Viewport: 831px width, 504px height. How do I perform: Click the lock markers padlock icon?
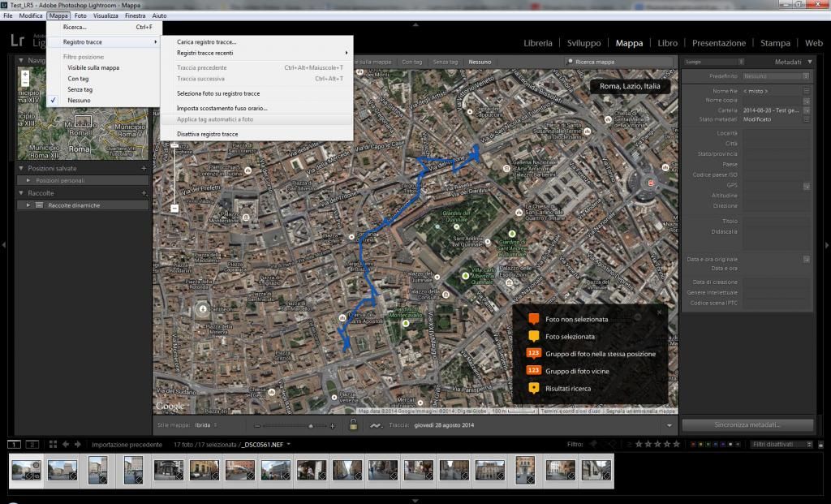click(x=353, y=424)
